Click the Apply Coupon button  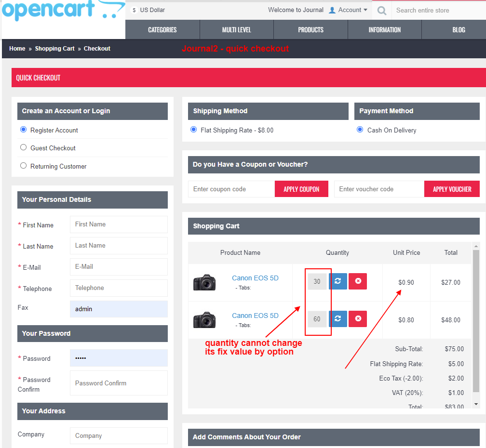pyautogui.click(x=301, y=189)
